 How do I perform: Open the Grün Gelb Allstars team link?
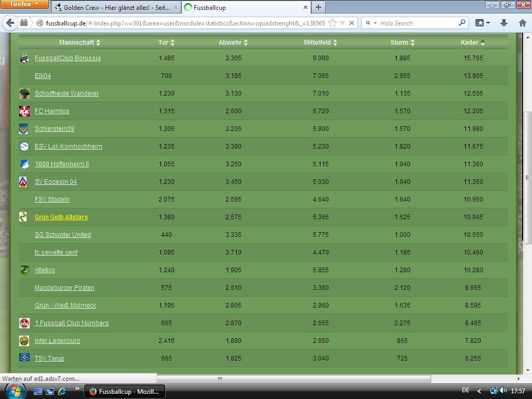(61, 217)
